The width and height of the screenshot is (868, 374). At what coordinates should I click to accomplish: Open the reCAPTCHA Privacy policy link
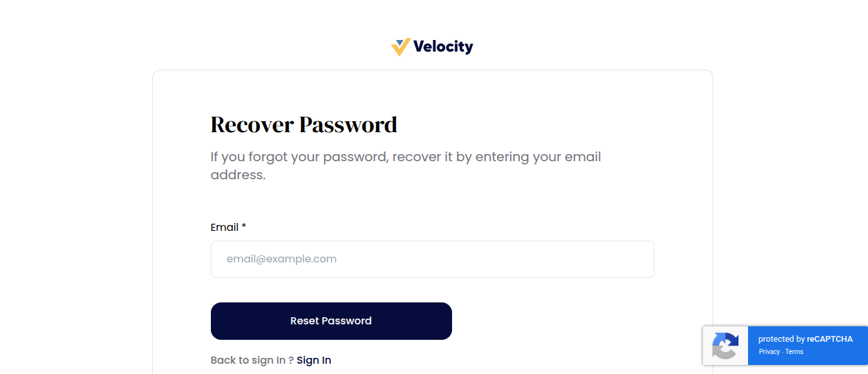point(769,352)
